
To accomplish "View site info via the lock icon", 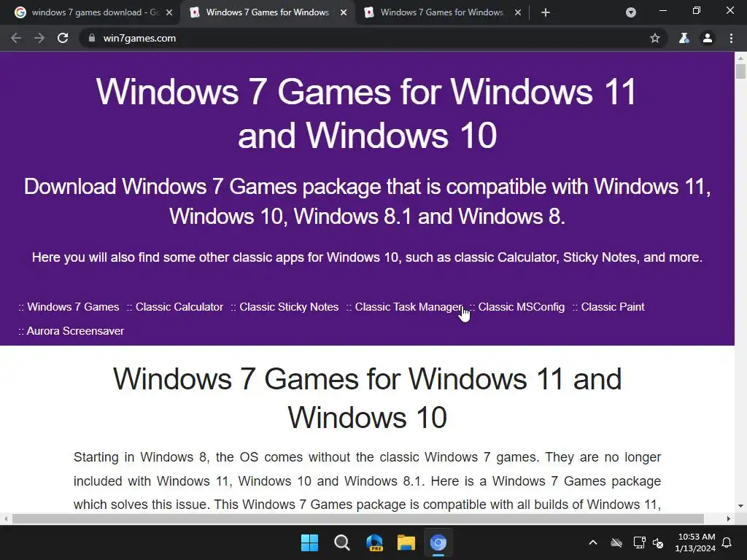I will coord(91,38).
